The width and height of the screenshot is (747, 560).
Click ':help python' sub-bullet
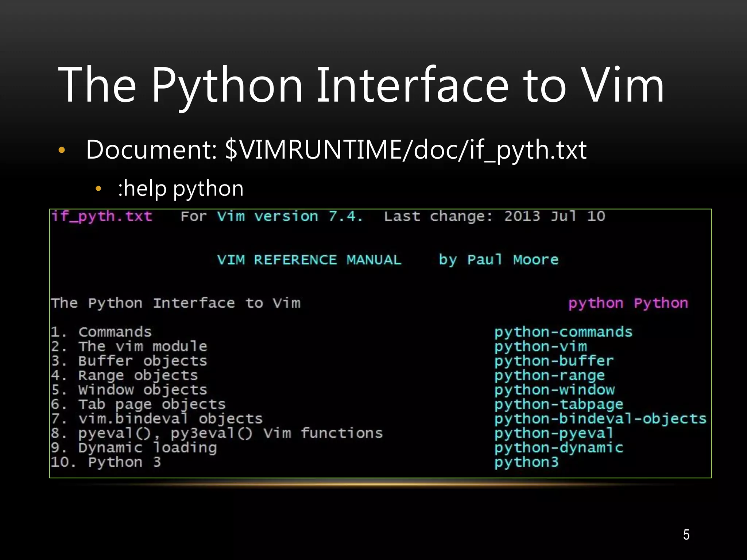(181, 189)
